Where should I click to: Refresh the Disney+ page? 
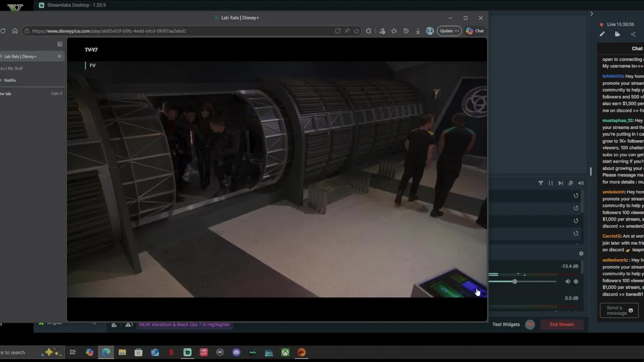[x=3, y=31]
